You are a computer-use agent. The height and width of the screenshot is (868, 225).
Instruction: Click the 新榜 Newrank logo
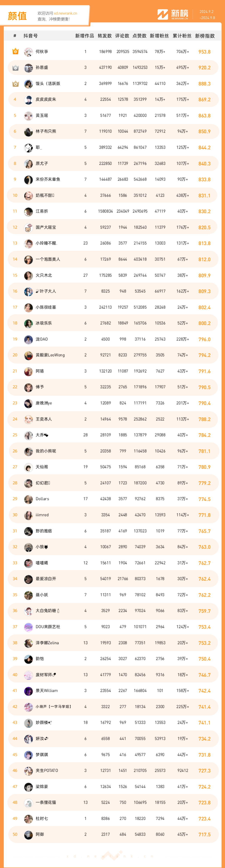pyautogui.click(x=173, y=14)
